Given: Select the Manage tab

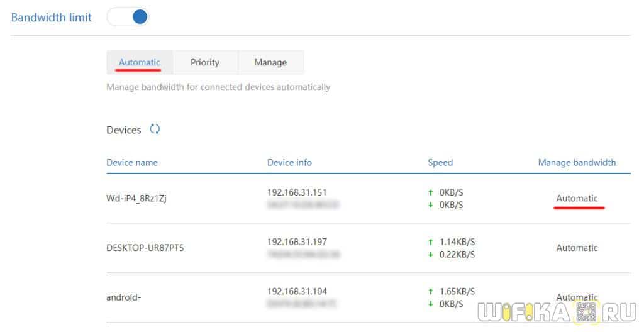Looking at the screenshot, I should pos(270,62).
